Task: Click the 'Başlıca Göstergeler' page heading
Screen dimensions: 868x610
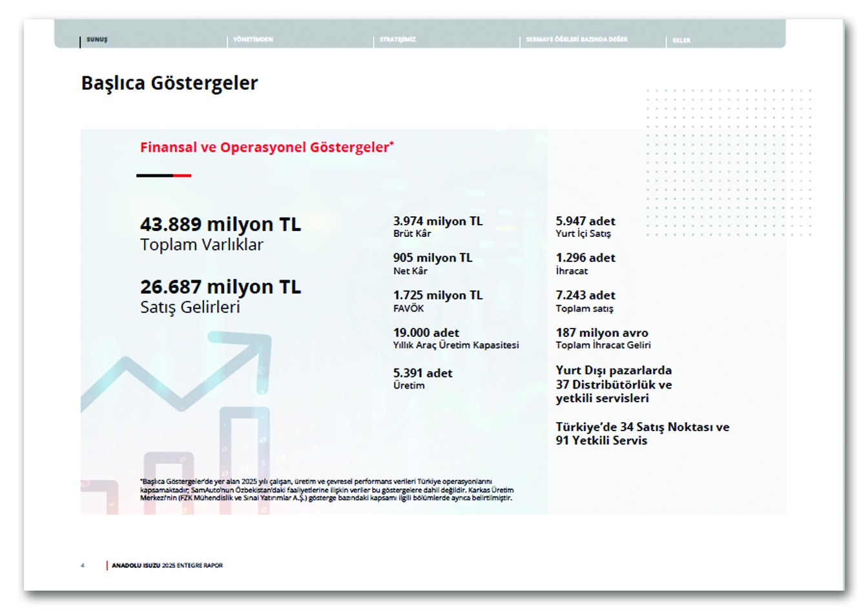Action: click(169, 83)
